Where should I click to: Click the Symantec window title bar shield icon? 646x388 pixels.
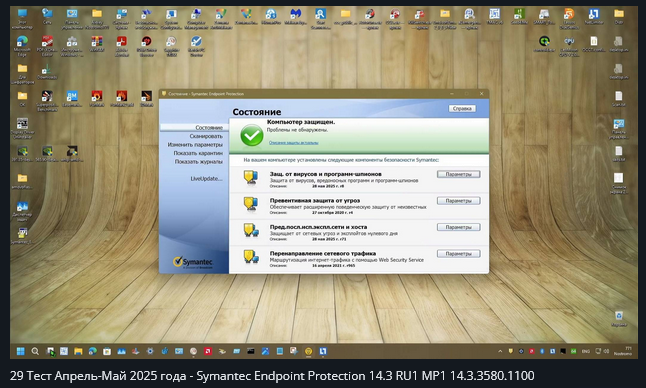pyautogui.click(x=164, y=94)
